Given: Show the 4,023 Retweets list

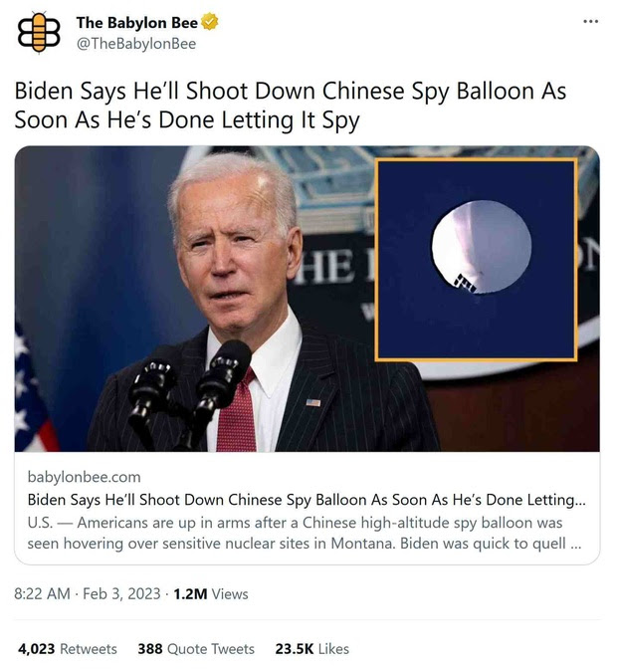Looking at the screenshot, I should 68,649.
